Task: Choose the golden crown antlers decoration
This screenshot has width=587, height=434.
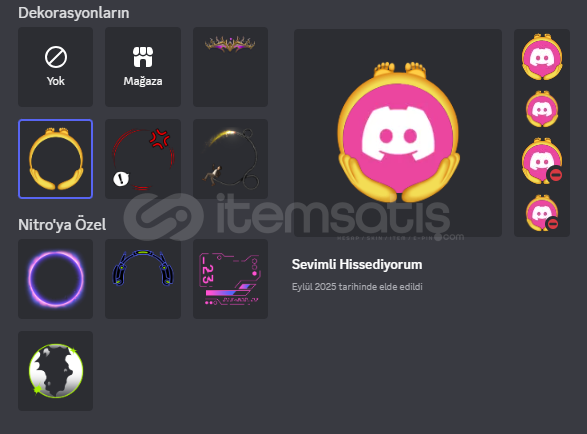Action: [x=230, y=67]
